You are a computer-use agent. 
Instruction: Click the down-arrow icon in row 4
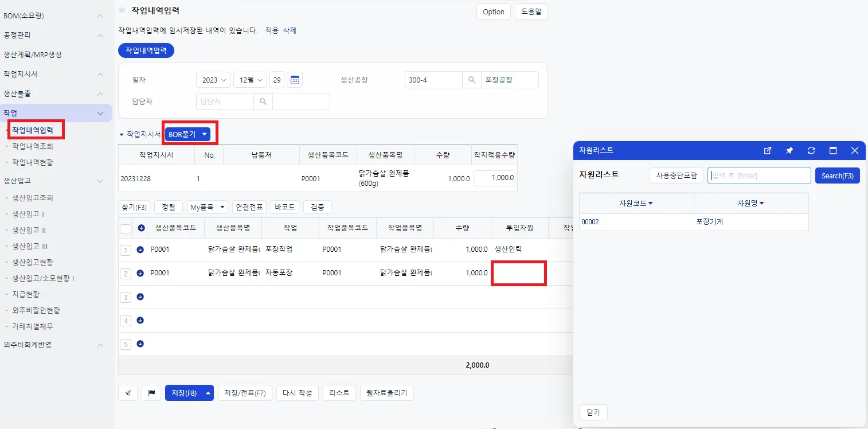pyautogui.click(x=140, y=320)
